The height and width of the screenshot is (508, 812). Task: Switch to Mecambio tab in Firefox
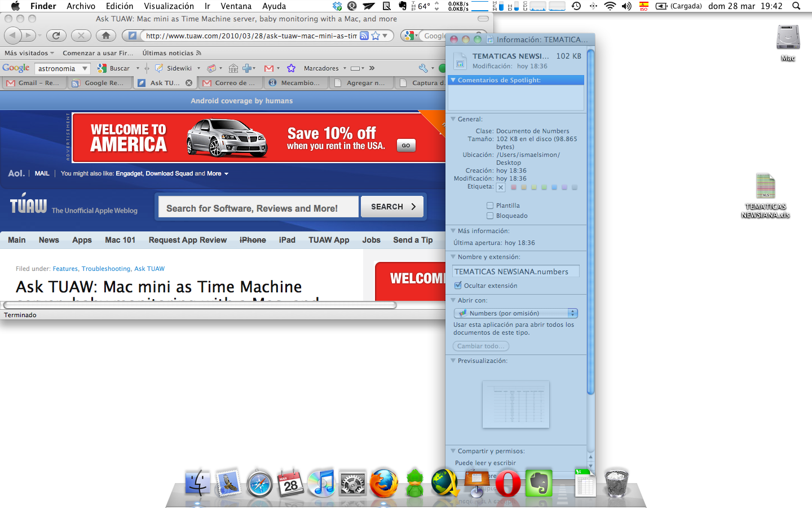(295, 83)
